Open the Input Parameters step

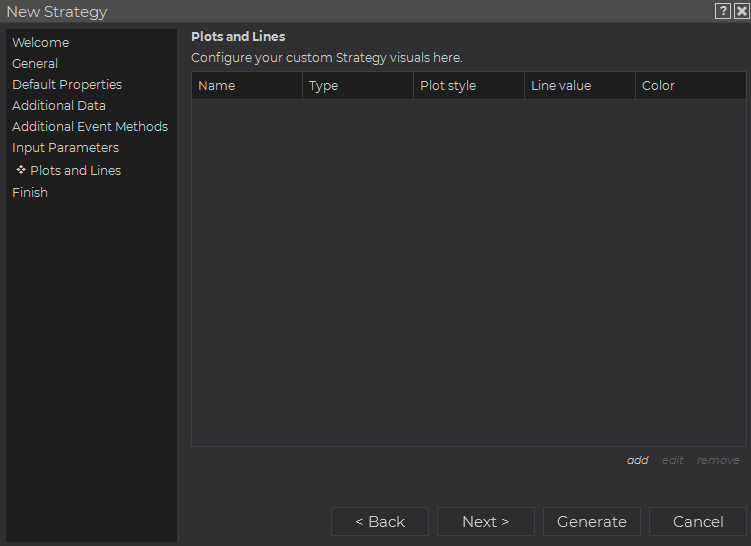point(66,148)
